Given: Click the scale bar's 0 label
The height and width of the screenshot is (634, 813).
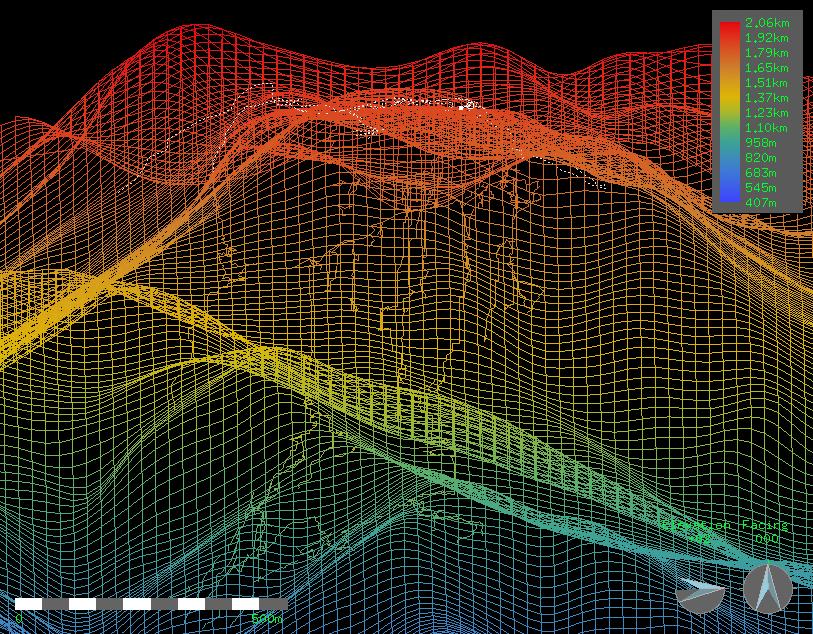Looking at the screenshot, I should [x=19, y=619].
